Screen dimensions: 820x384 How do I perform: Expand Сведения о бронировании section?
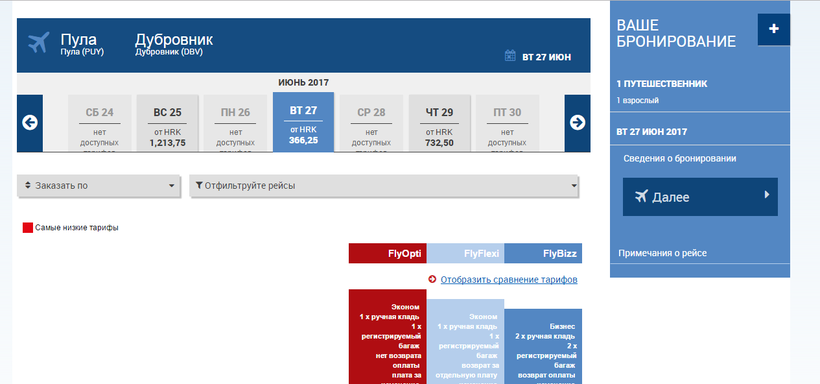pyautogui.click(x=680, y=159)
